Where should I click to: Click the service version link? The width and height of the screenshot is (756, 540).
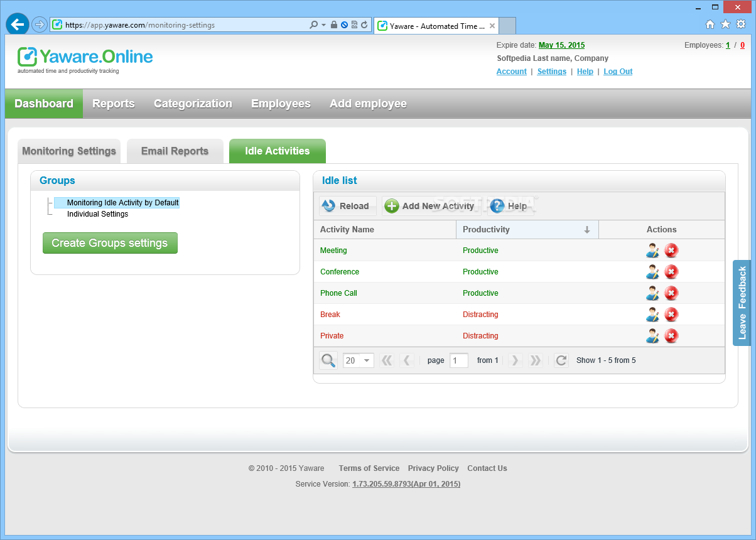406,484
